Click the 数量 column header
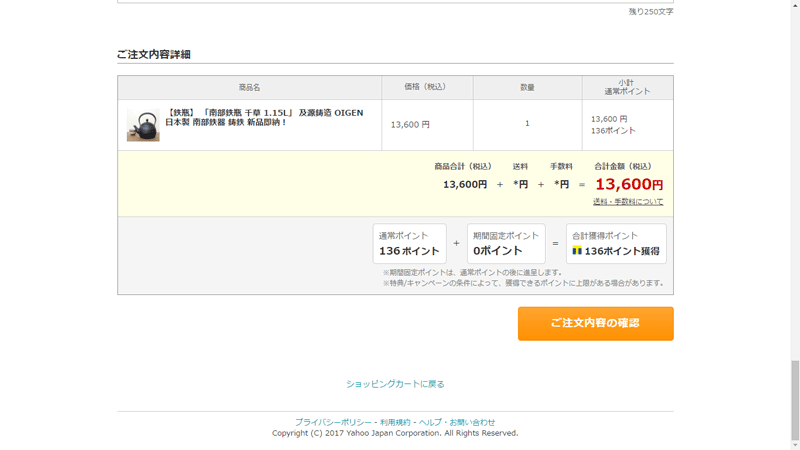This screenshot has height=450, width=800. (527, 88)
